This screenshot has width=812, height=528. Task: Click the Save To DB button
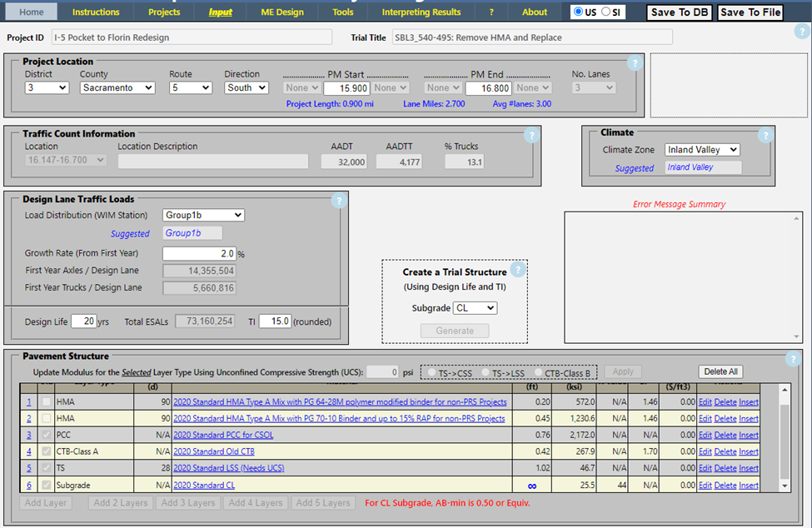coord(679,12)
